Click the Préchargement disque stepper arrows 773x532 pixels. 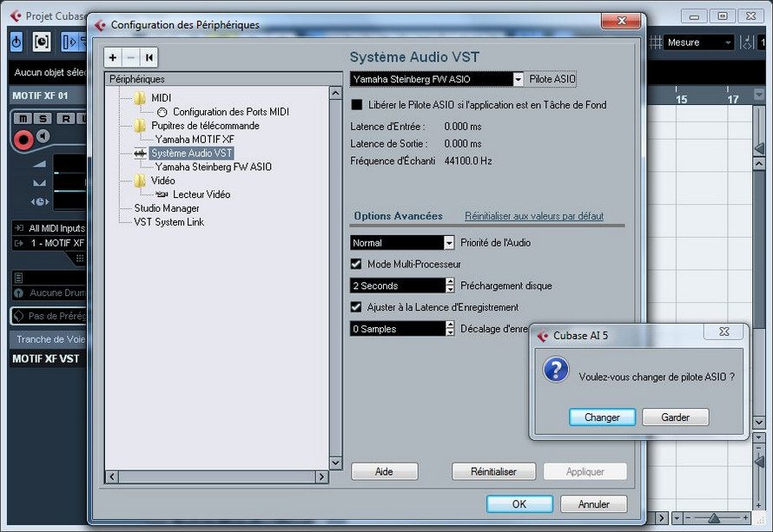tap(450, 286)
